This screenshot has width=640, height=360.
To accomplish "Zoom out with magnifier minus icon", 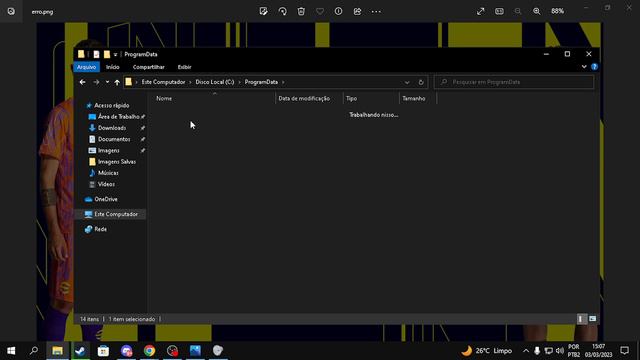I will (x=518, y=11).
